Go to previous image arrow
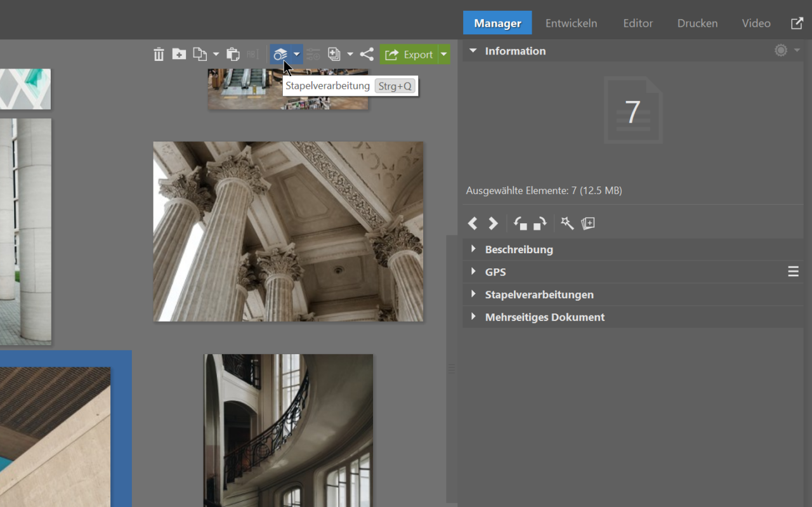812x507 pixels. 473,223
